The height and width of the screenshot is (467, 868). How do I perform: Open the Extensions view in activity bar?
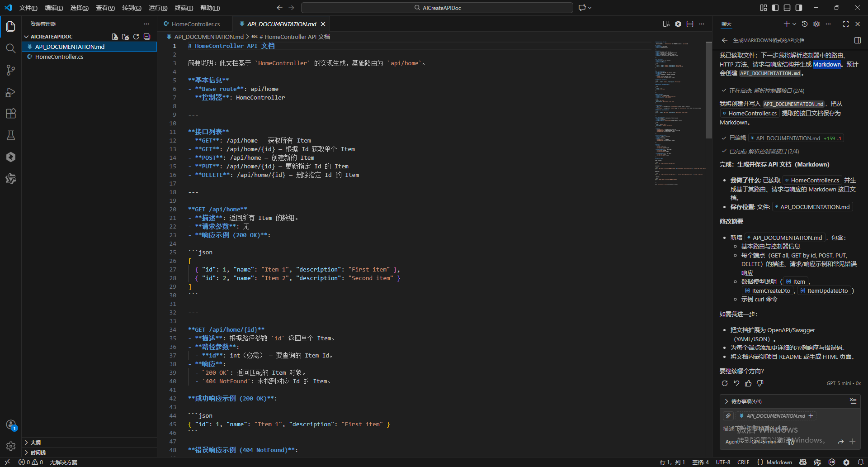tap(11, 114)
